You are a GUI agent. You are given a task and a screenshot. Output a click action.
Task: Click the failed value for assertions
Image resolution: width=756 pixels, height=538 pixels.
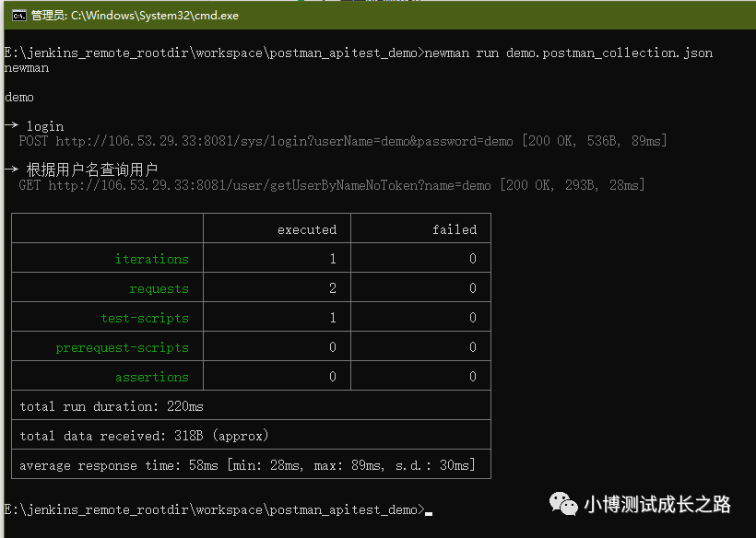(472, 377)
